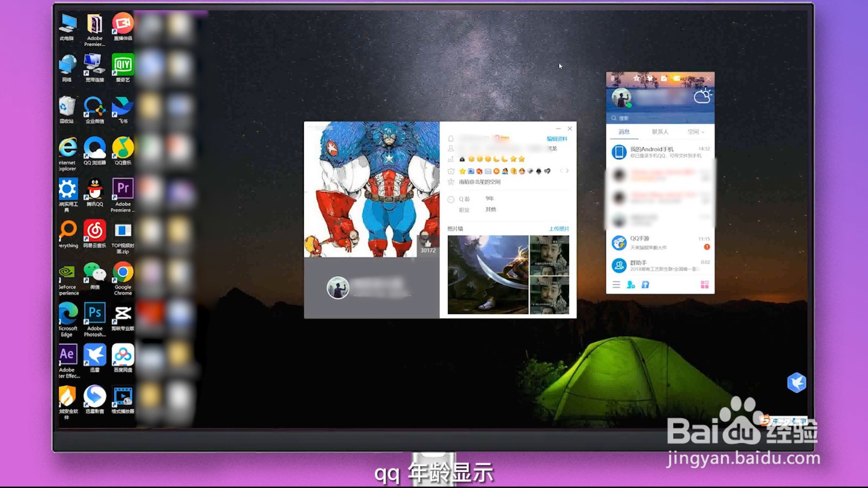Launch 飞书 from the desktop

coord(123,110)
